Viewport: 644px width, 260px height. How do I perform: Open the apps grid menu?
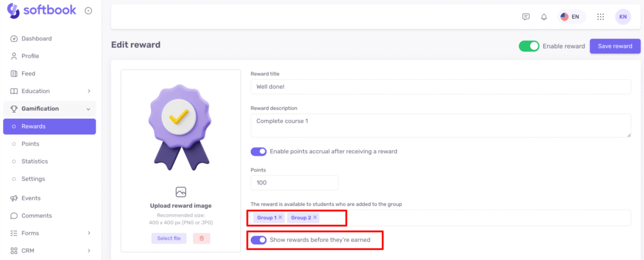point(601,17)
